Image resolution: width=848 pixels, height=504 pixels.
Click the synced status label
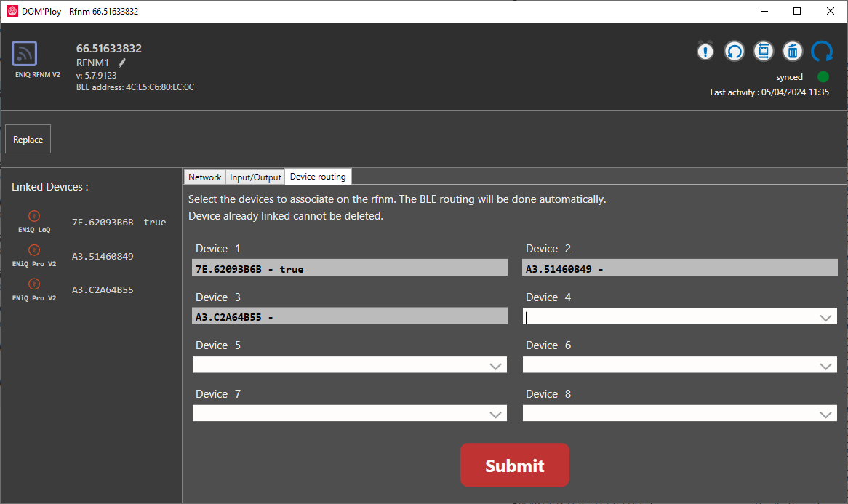(790, 77)
